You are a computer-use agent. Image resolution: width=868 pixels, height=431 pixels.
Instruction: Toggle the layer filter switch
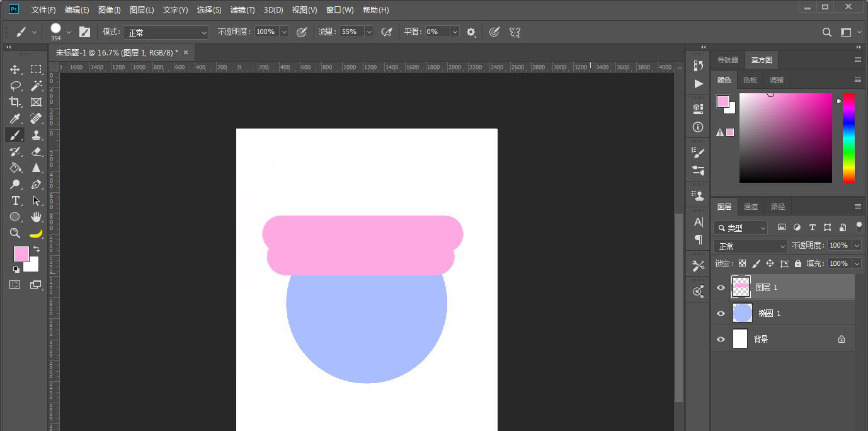click(x=859, y=226)
